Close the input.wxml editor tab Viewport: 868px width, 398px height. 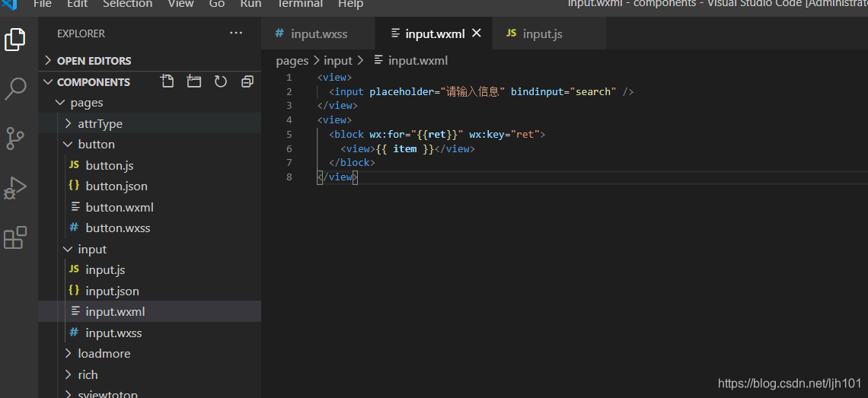pyautogui.click(x=476, y=33)
